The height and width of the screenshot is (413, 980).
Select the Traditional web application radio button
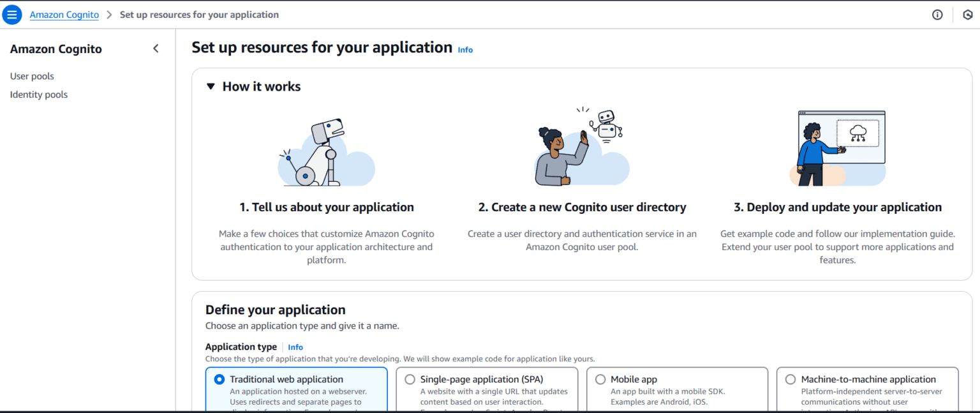tap(219, 379)
